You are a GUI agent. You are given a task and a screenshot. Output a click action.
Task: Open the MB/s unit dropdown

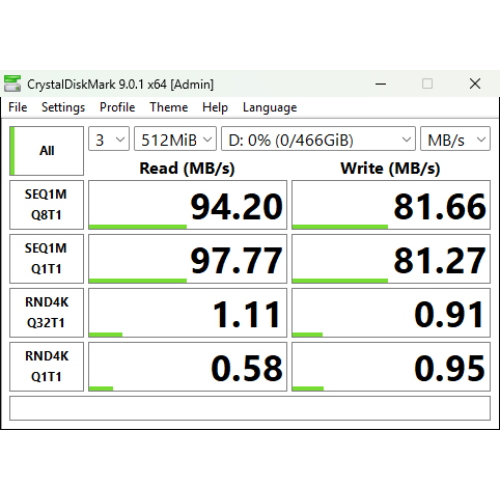tap(455, 139)
